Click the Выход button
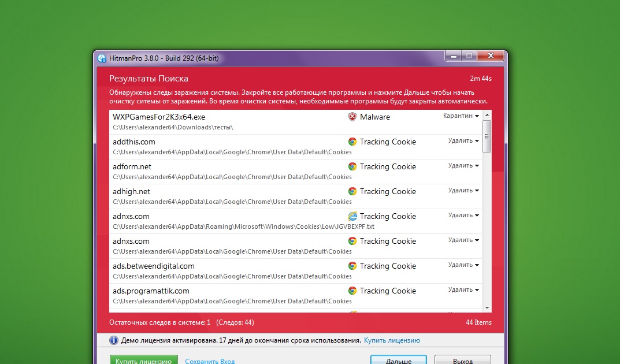620x364 pixels. click(x=463, y=360)
